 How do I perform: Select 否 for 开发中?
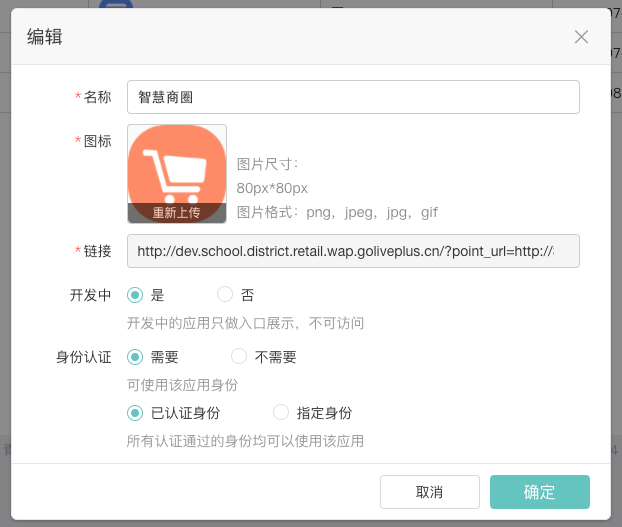[225, 295]
